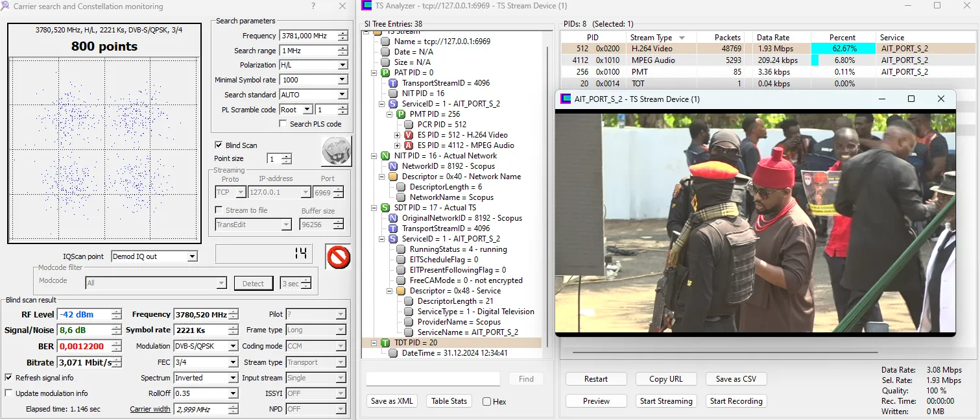Click the green T icon beside TDT PID
Screen dimensions: 980x420
[x=385, y=343]
